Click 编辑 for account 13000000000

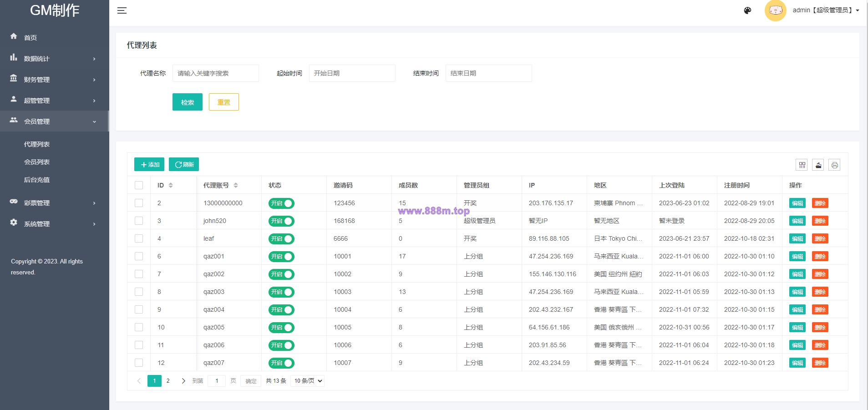(797, 203)
